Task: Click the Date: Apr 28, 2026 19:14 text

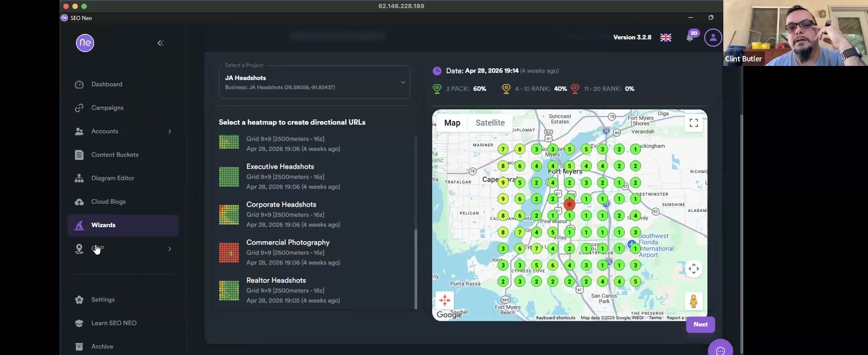Action: pyautogui.click(x=482, y=71)
